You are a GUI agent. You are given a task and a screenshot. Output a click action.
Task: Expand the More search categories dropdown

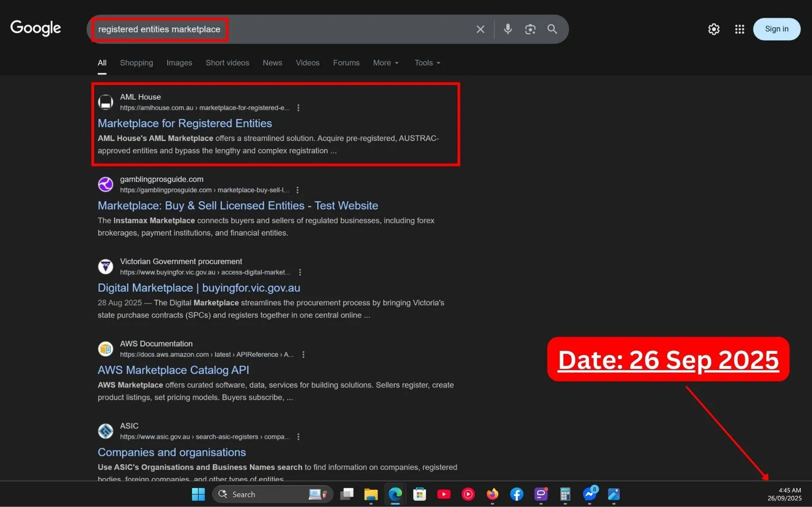coord(385,63)
